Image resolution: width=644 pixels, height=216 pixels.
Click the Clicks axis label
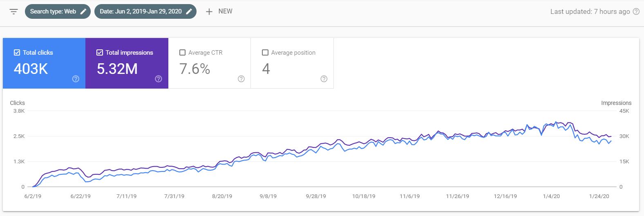tap(18, 103)
